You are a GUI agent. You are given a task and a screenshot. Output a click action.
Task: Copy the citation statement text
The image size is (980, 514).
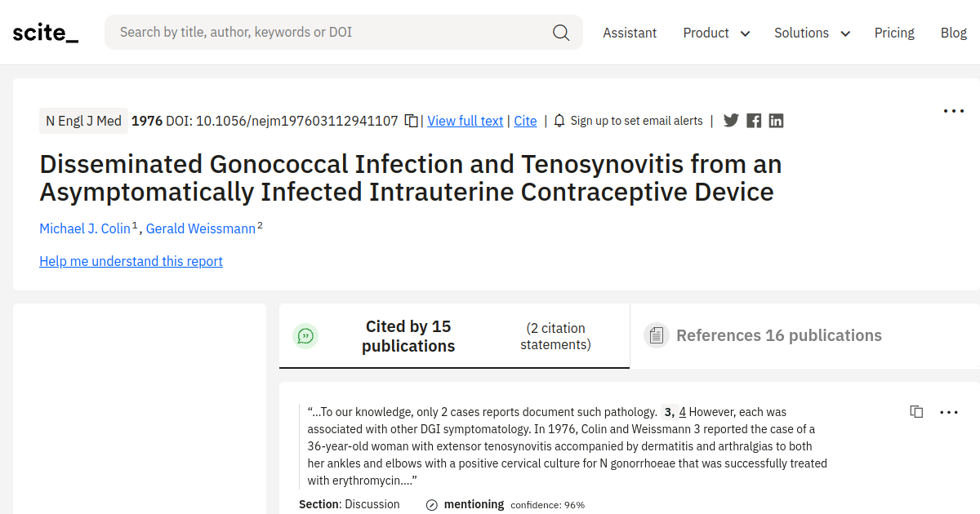[916, 411]
